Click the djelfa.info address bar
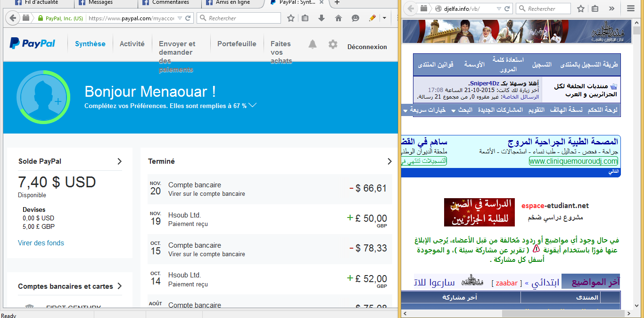Viewport: 644px width, 318px height. tap(469, 8)
